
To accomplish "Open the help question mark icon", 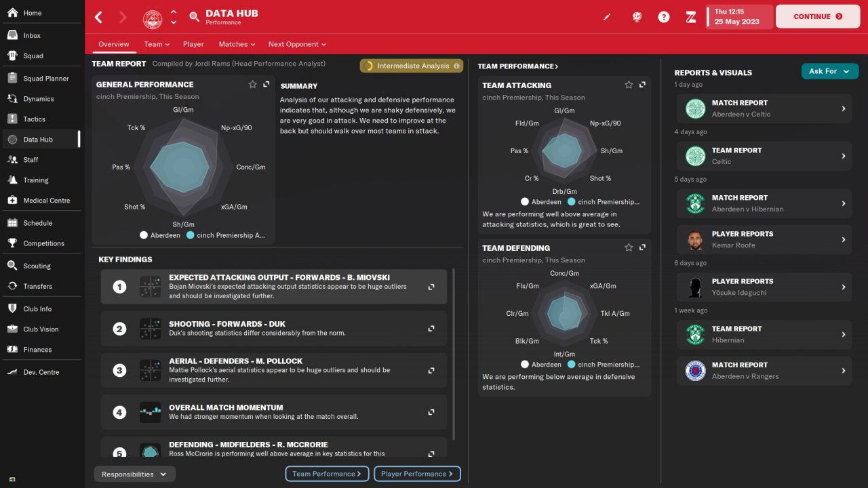I will tap(664, 17).
